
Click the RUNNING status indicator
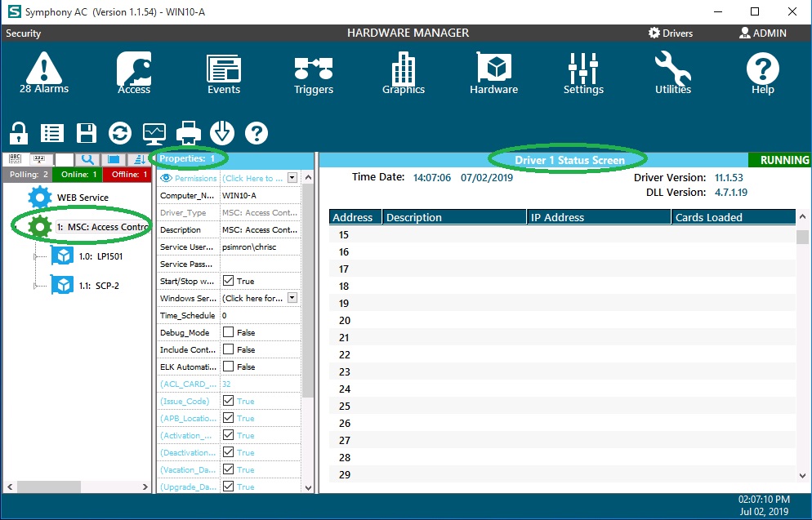click(780, 160)
